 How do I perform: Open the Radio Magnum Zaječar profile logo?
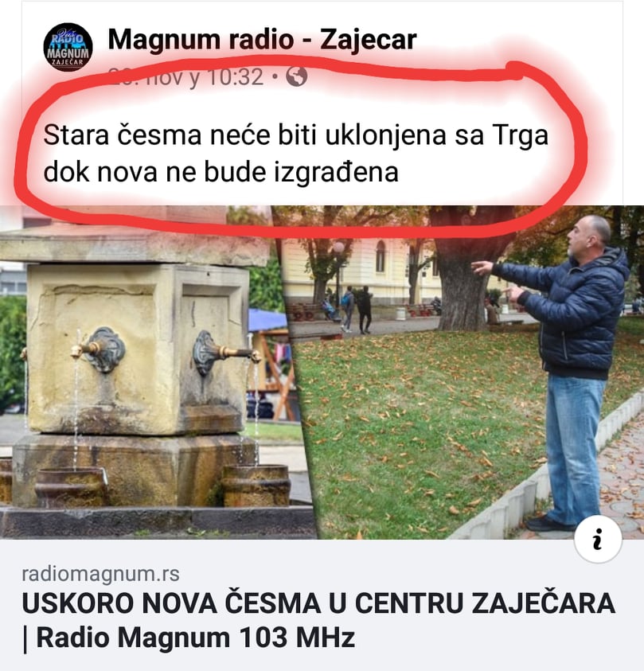pos(68,47)
